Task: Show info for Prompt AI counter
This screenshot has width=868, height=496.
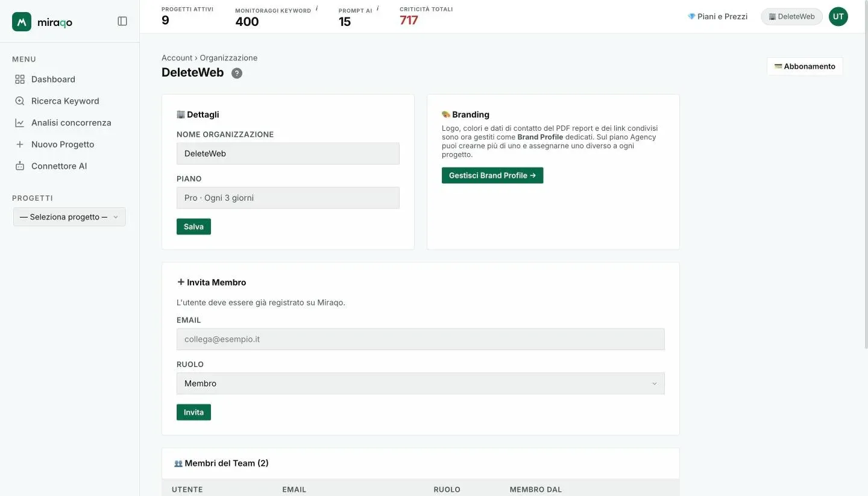Action: tap(378, 8)
